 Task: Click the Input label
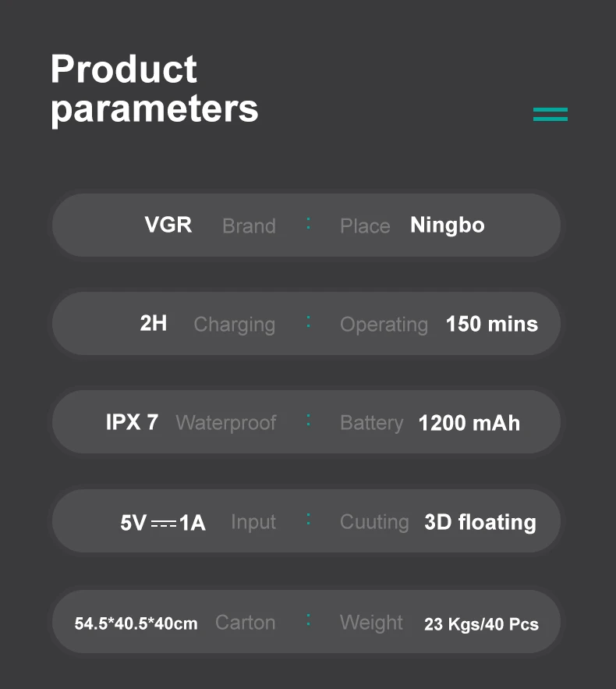pyautogui.click(x=253, y=522)
